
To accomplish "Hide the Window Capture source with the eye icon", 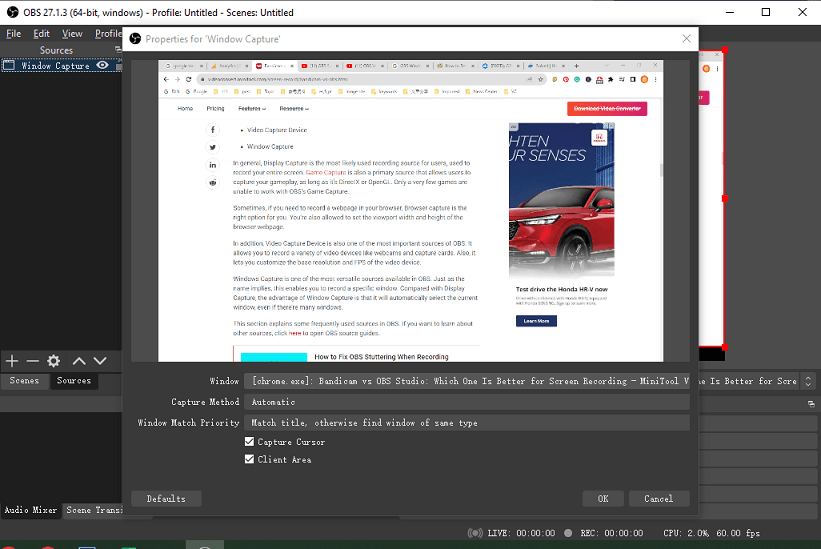I will [x=103, y=65].
